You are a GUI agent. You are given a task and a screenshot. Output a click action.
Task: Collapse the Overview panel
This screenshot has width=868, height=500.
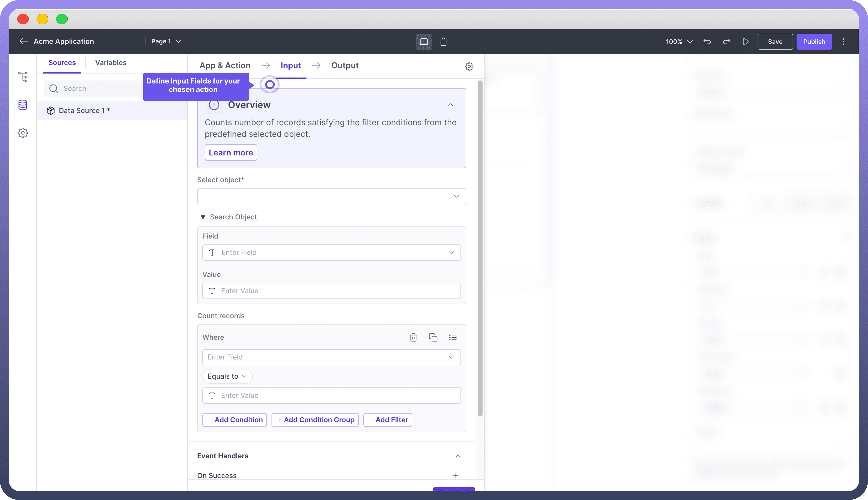coord(450,105)
